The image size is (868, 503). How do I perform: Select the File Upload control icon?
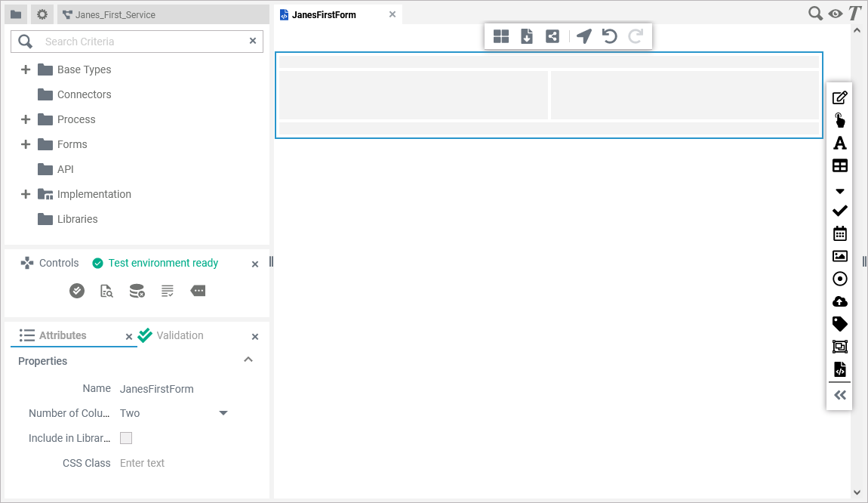(839, 301)
